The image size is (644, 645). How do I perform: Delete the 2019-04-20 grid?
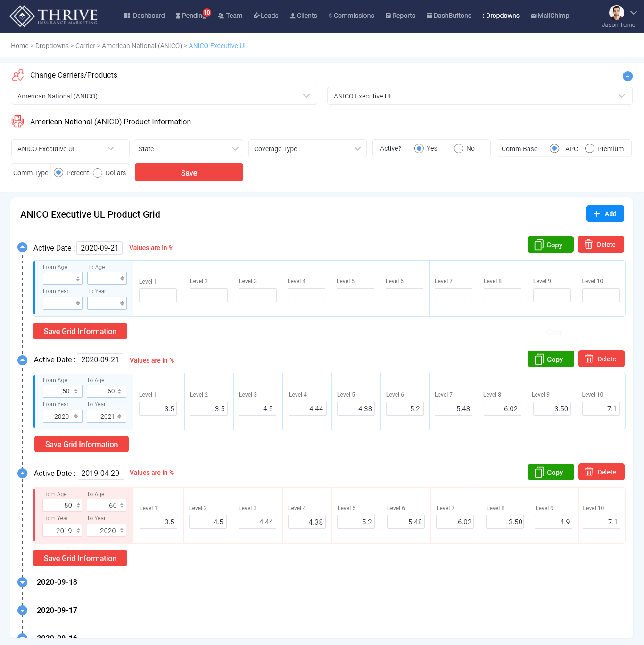(x=601, y=472)
